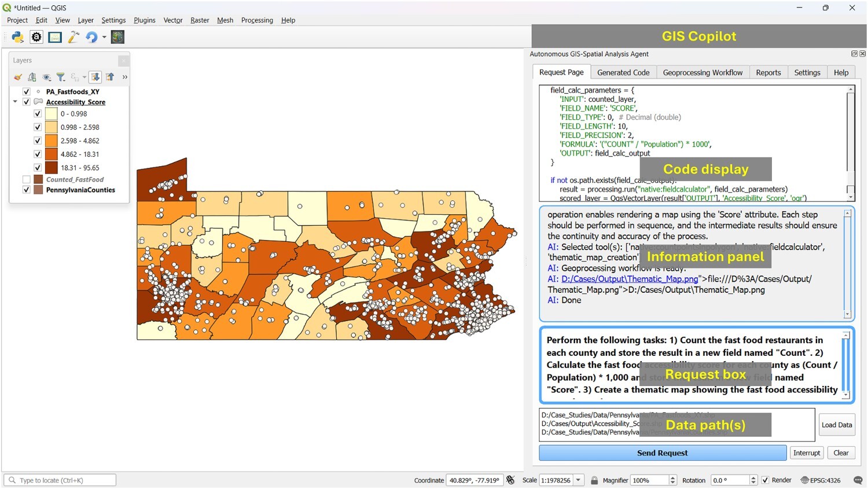The height and width of the screenshot is (489, 868).
Task: Open the copilot Settings tab
Action: pyautogui.click(x=807, y=72)
